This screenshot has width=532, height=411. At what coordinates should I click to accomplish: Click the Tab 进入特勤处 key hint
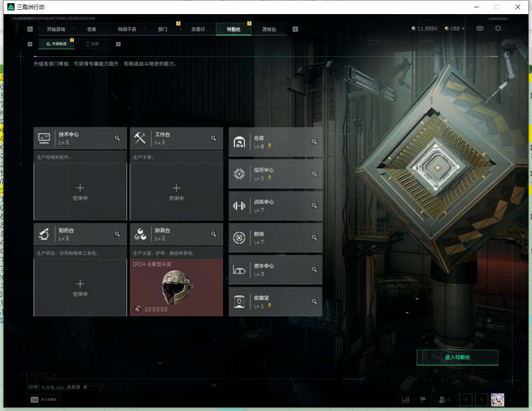tap(44, 400)
